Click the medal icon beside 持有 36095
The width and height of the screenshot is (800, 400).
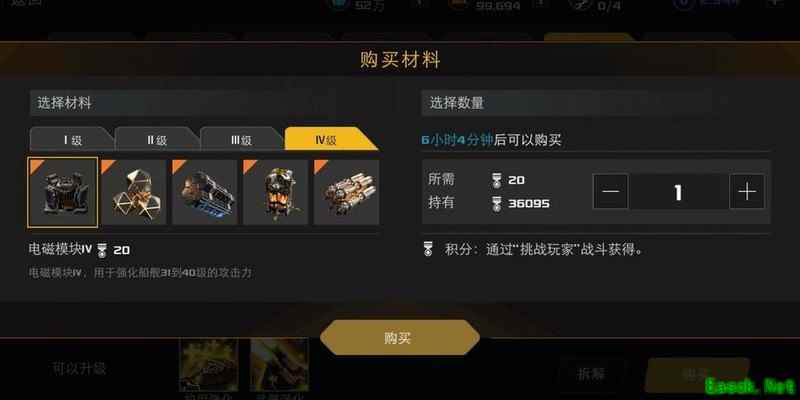tap(496, 204)
